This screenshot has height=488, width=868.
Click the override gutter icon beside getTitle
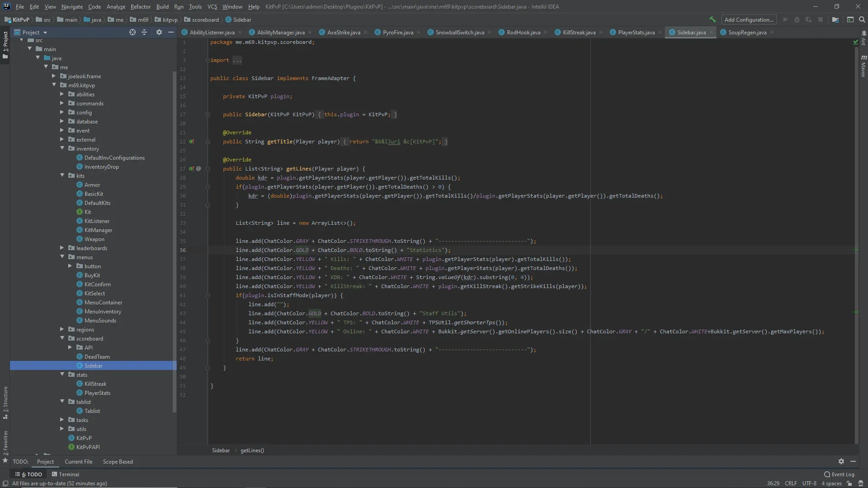[191, 142]
